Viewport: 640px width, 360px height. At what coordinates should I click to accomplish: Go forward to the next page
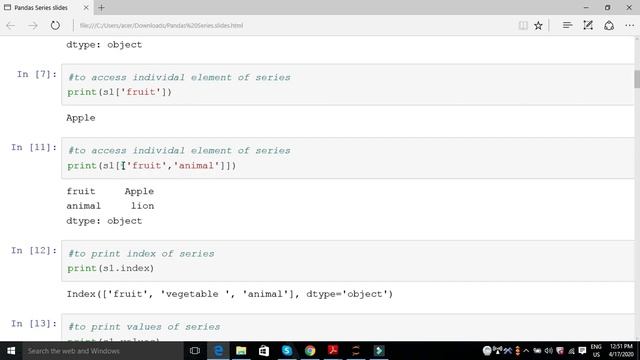point(33,25)
